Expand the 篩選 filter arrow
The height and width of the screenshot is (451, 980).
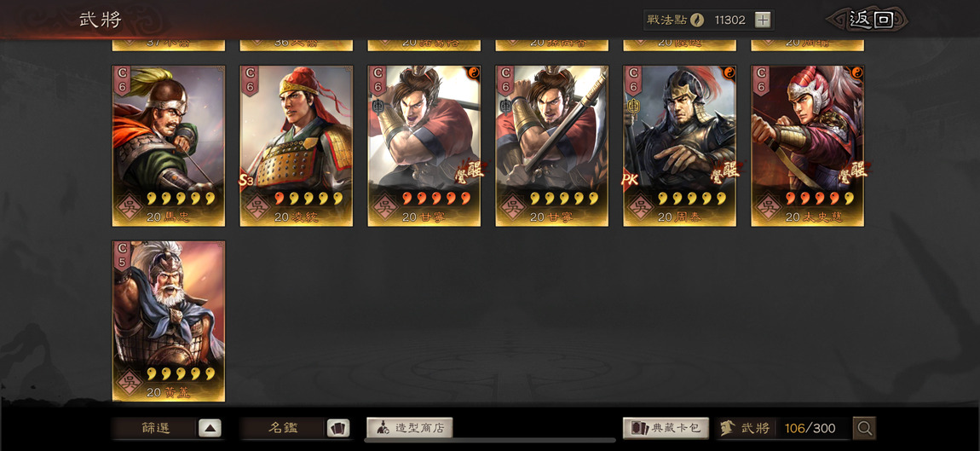click(x=210, y=429)
